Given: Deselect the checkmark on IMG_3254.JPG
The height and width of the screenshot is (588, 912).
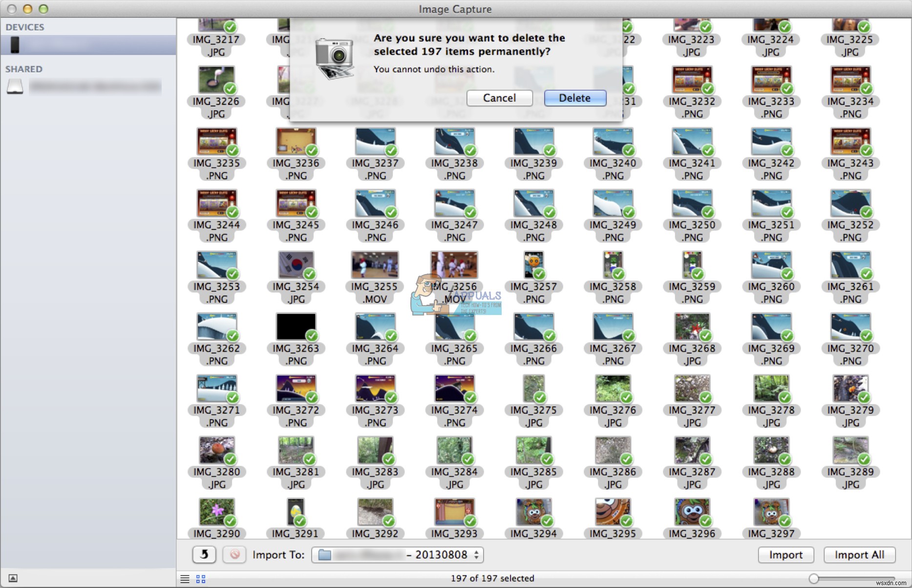Looking at the screenshot, I should click(309, 273).
